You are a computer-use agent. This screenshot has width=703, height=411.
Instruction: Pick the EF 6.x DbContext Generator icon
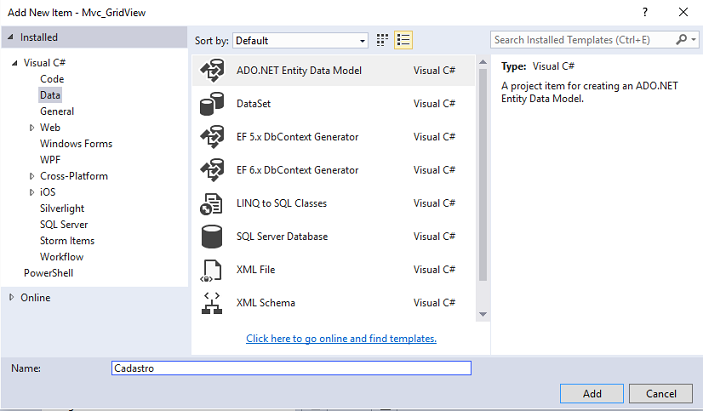tap(212, 170)
